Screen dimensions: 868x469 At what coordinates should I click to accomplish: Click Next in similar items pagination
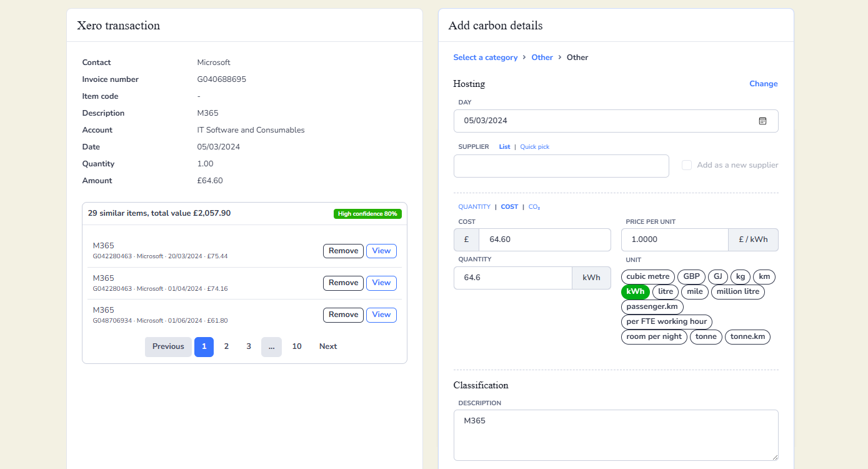(328, 347)
